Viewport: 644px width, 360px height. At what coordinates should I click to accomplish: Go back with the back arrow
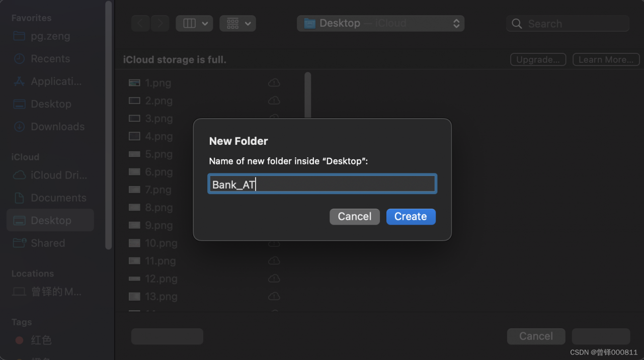(x=140, y=24)
